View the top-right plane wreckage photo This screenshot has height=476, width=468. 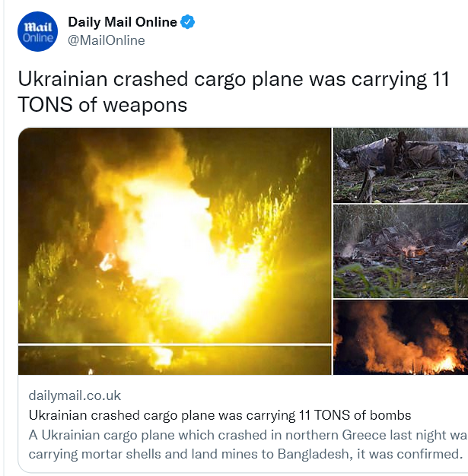pyautogui.click(x=400, y=165)
